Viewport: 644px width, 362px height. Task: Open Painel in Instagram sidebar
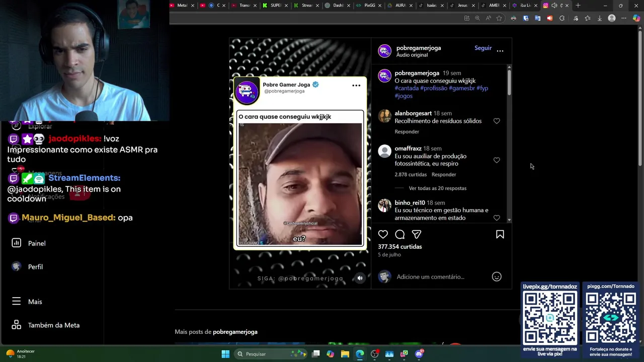click(36, 243)
